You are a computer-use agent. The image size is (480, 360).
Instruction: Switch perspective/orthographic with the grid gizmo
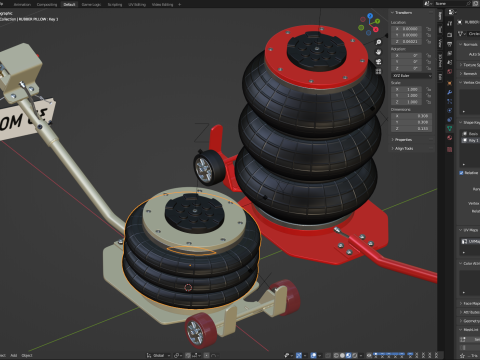[378, 71]
